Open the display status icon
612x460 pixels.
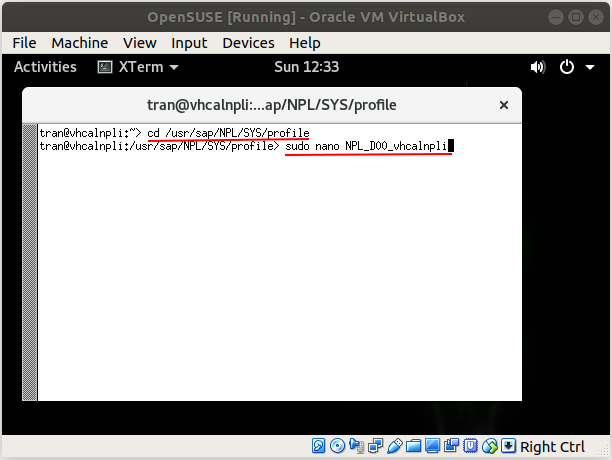tap(432, 446)
